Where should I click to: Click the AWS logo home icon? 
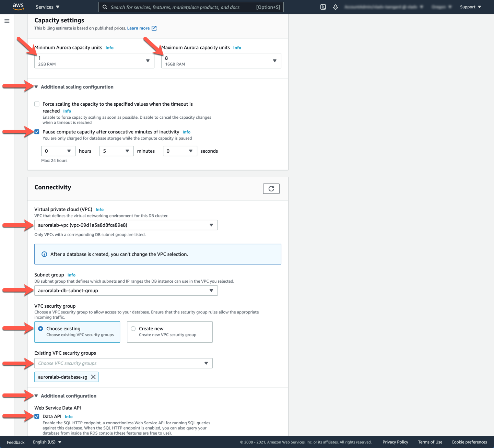point(18,7)
